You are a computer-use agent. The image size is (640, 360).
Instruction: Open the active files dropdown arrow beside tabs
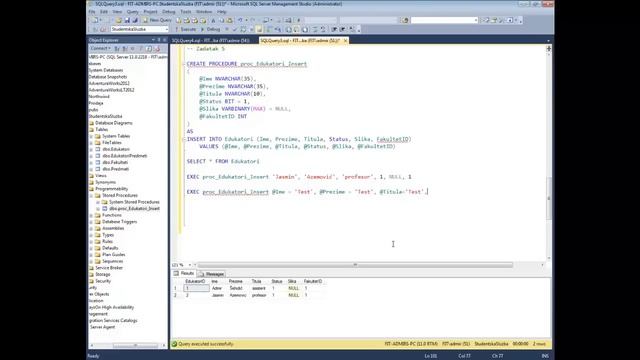[x=548, y=40]
